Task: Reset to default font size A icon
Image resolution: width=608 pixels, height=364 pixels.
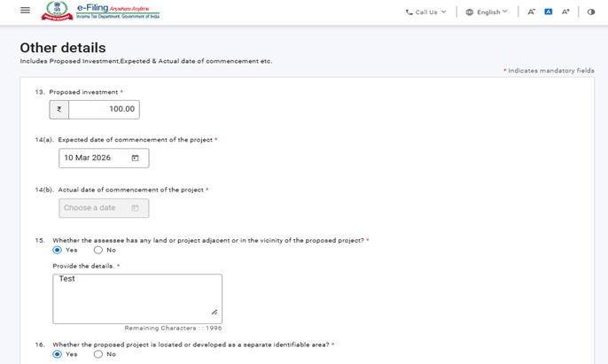Action: (x=549, y=12)
